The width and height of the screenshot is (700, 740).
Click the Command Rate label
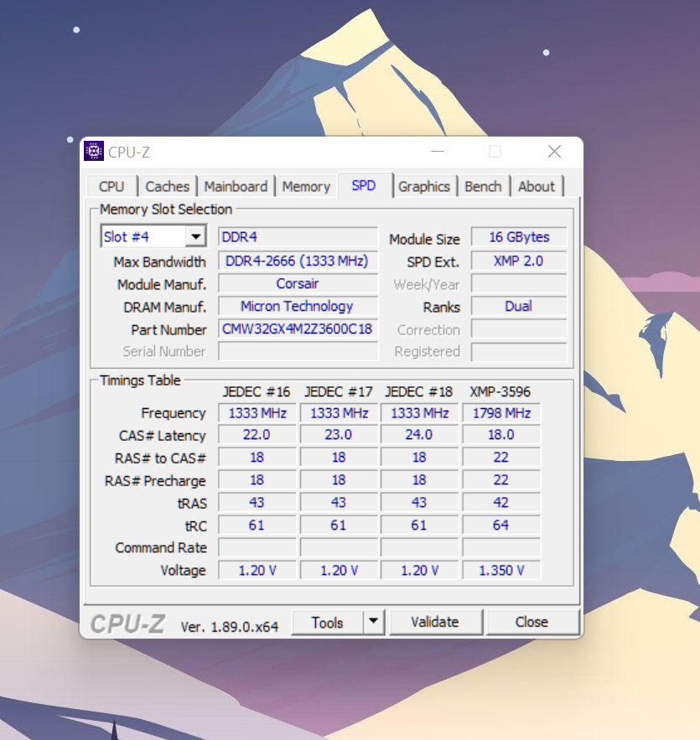click(x=161, y=548)
